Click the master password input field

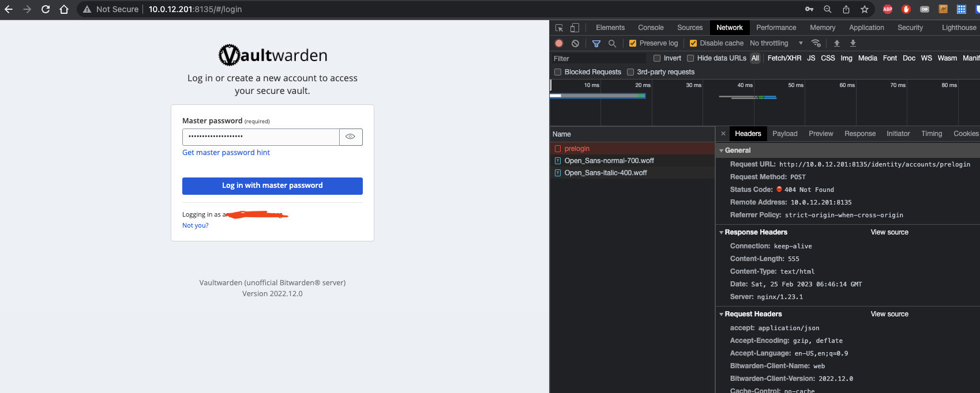[x=261, y=137]
